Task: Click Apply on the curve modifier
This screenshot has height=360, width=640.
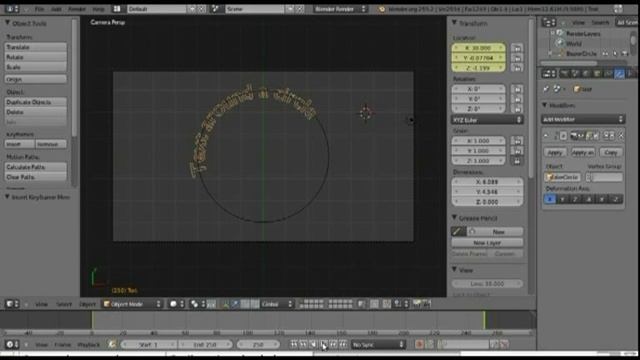Action: (555, 152)
